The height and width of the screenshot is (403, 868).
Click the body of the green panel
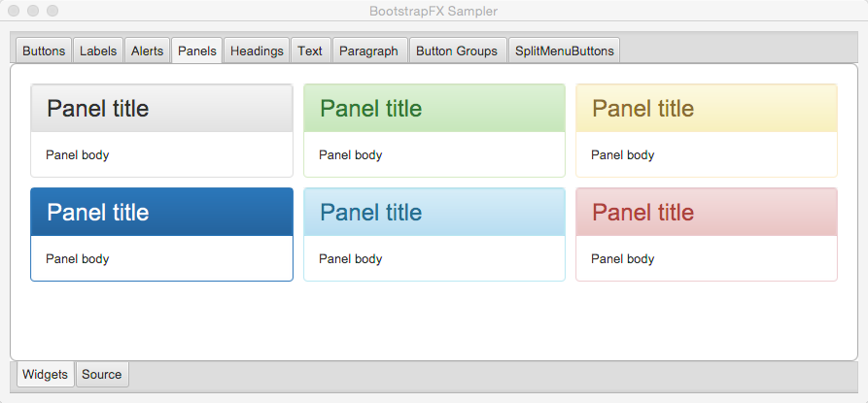point(434,154)
